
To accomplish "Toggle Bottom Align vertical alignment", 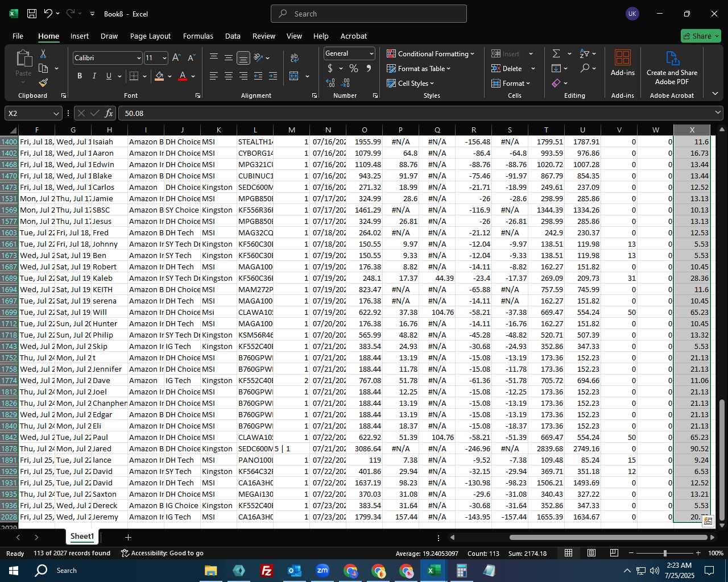I will [x=243, y=57].
